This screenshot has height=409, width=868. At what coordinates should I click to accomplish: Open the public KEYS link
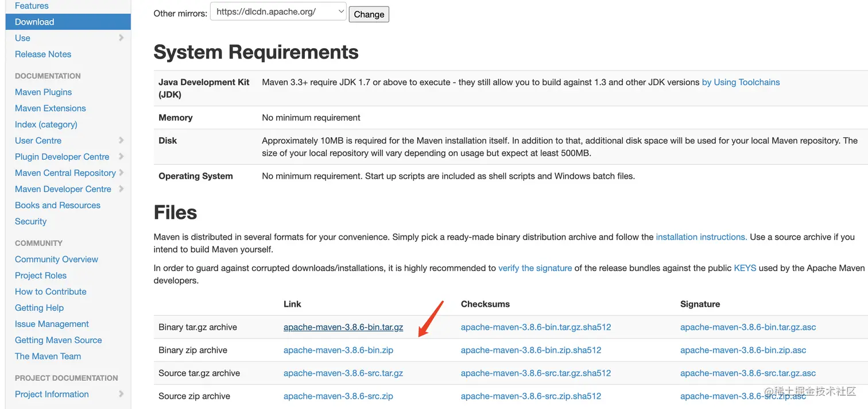coord(745,268)
